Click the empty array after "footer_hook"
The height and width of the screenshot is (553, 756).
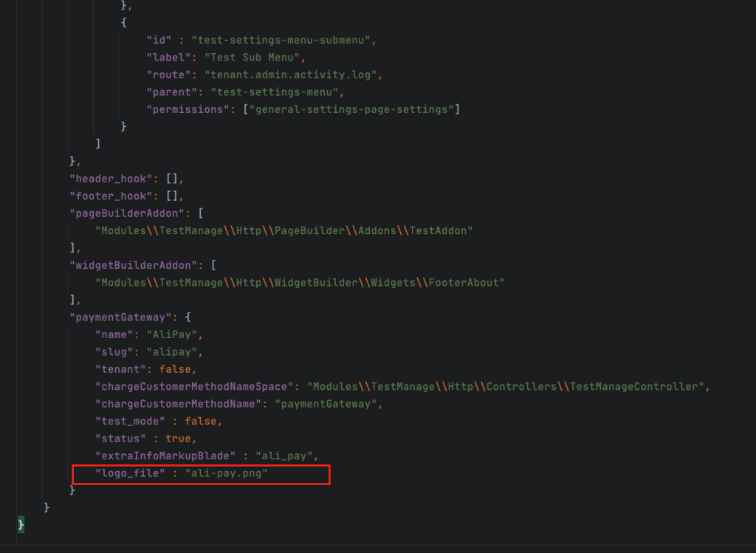172,196
